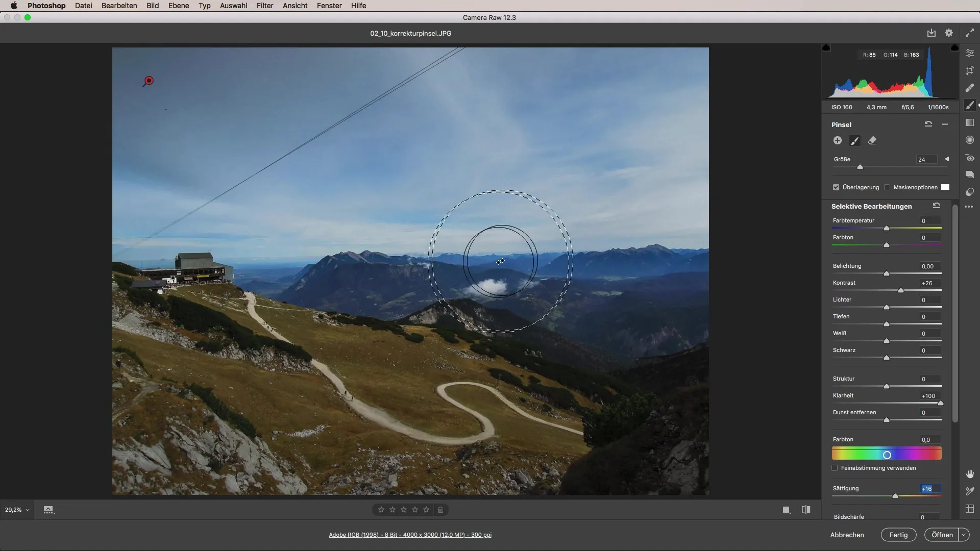
Task: Open the Datei menu
Action: (83, 6)
